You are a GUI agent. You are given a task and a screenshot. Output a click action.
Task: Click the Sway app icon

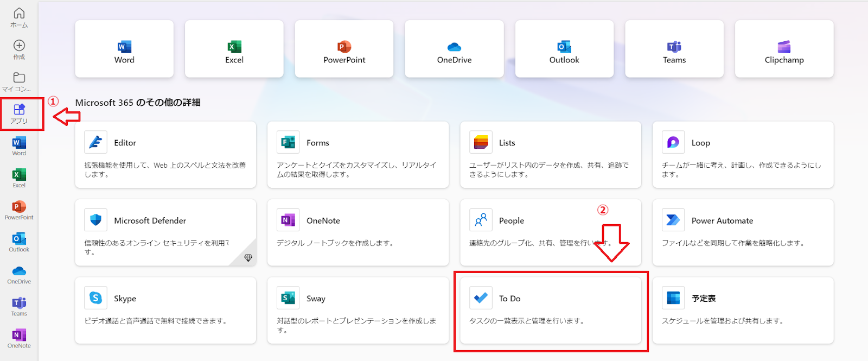(288, 298)
